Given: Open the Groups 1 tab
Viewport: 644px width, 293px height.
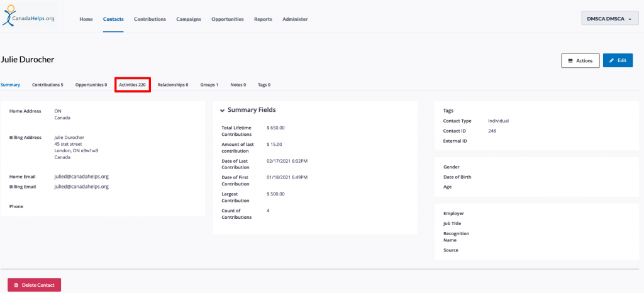Looking at the screenshot, I should 209,85.
